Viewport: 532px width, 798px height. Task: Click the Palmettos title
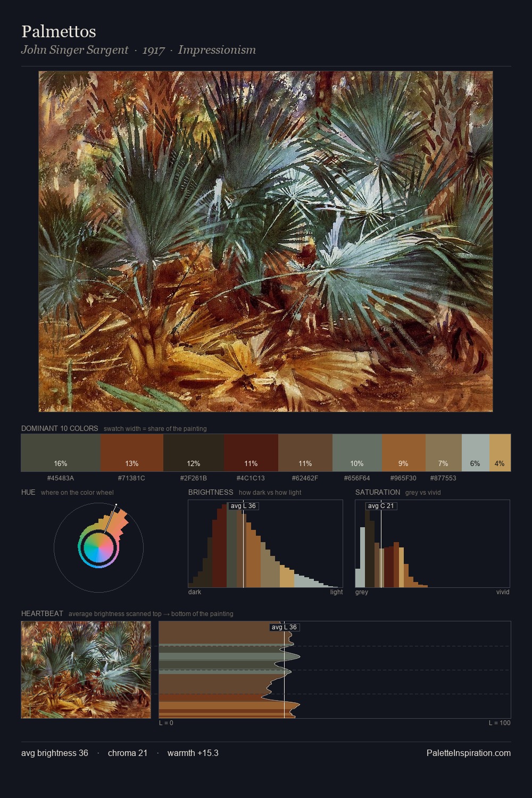[x=59, y=31]
